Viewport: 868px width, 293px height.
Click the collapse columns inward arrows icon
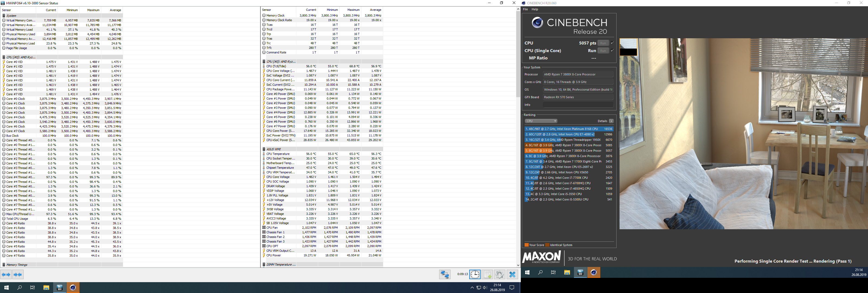[x=18, y=275]
